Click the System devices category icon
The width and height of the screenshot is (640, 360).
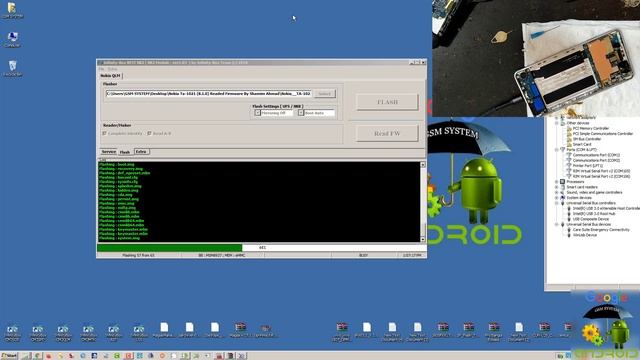pyautogui.click(x=563, y=198)
